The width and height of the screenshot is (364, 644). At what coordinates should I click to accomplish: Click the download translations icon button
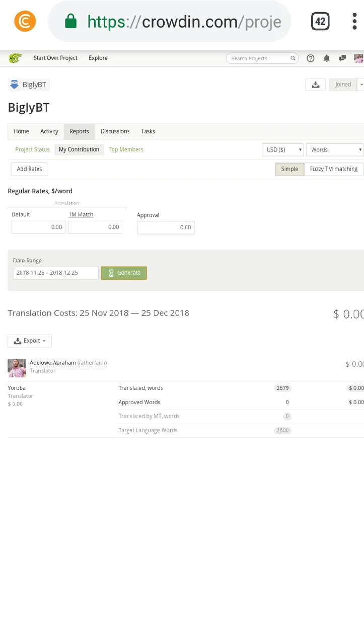click(x=316, y=85)
